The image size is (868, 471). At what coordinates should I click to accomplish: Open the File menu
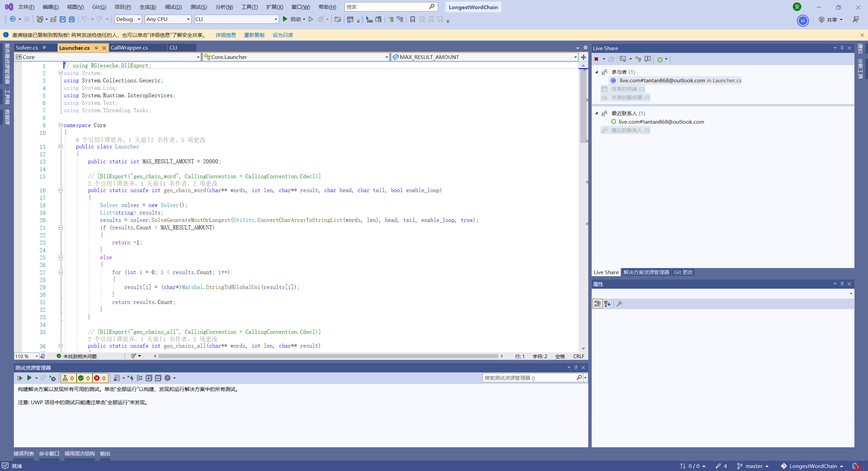(x=26, y=7)
